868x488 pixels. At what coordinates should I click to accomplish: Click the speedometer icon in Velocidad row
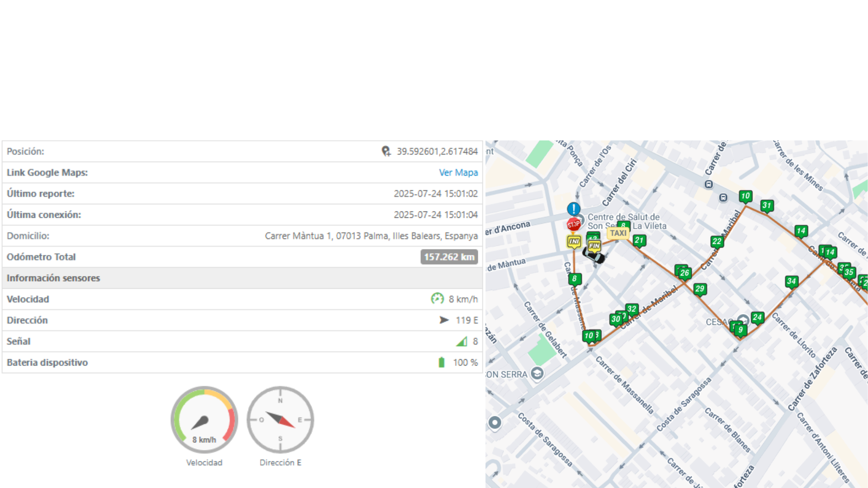coord(437,299)
